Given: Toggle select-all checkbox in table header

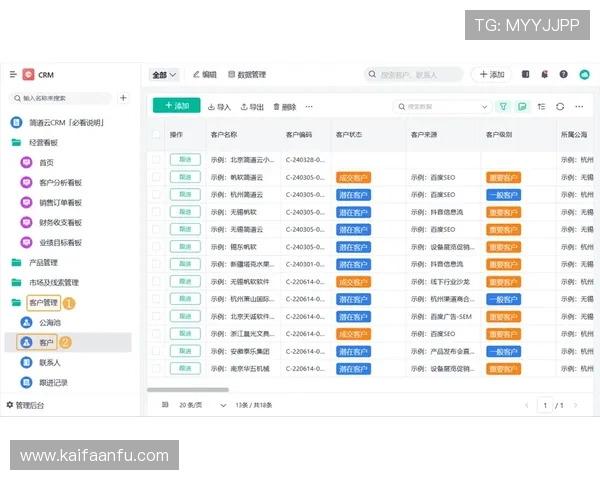Looking at the screenshot, I should (x=156, y=134).
